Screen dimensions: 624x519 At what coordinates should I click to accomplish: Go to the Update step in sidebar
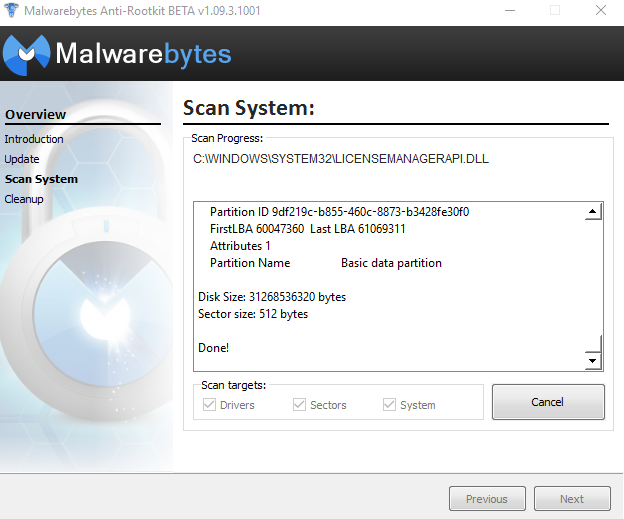tap(22, 159)
